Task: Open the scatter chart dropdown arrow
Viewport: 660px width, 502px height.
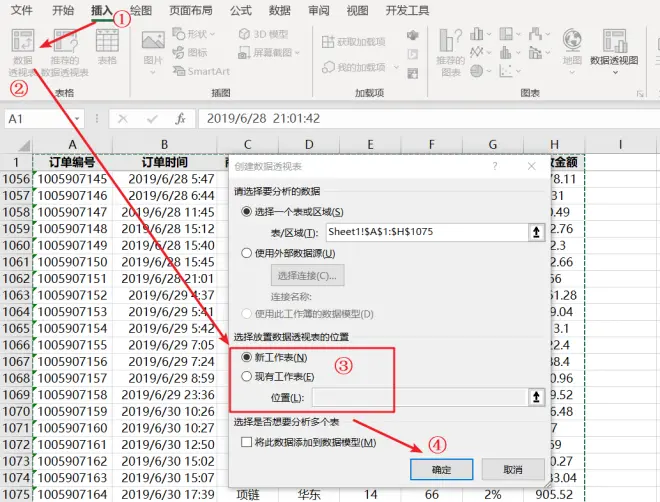Action: pos(518,71)
